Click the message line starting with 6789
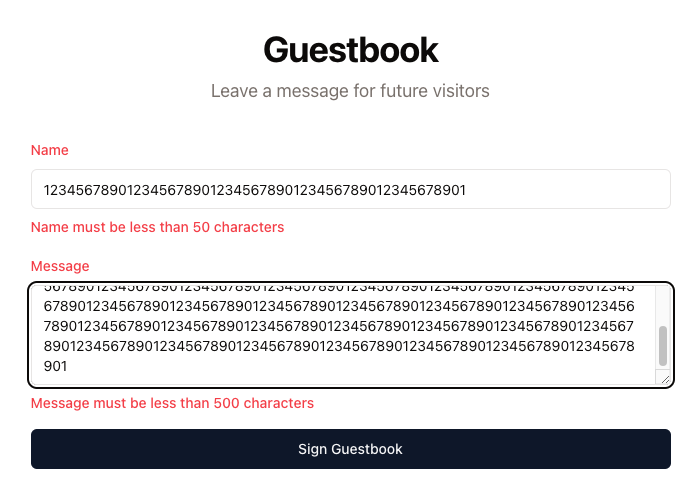The height and width of the screenshot is (494, 700). coord(339,306)
